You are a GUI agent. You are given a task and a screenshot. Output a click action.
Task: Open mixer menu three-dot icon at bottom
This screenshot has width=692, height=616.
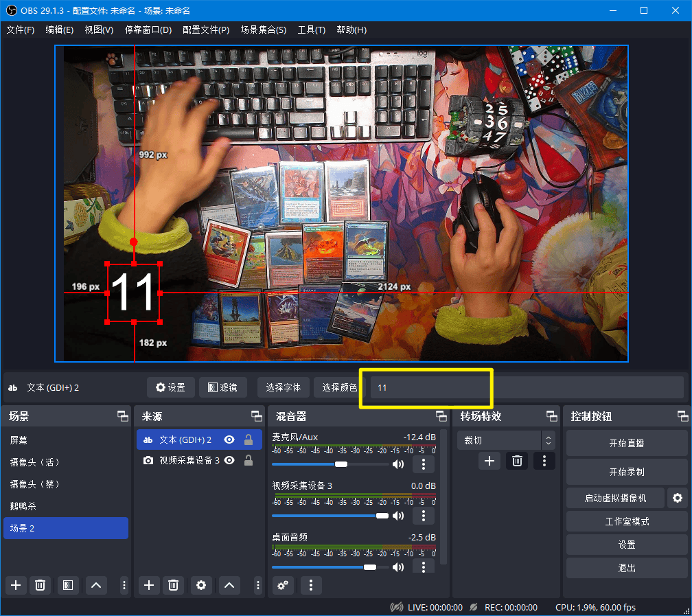coord(311,586)
